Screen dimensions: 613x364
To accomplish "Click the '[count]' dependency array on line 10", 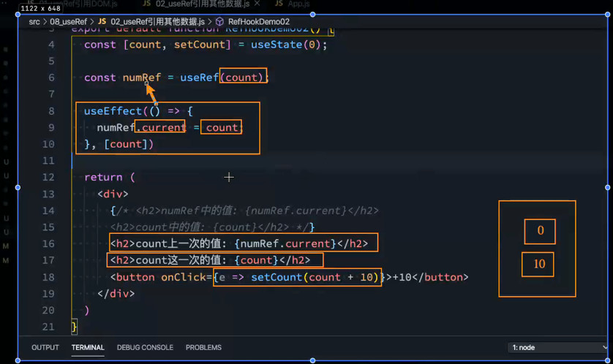I will (126, 144).
